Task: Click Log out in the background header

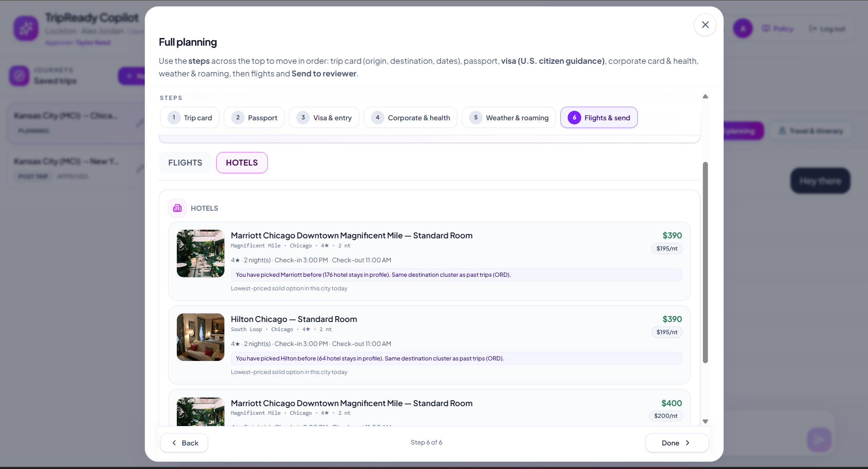Action: (x=827, y=29)
